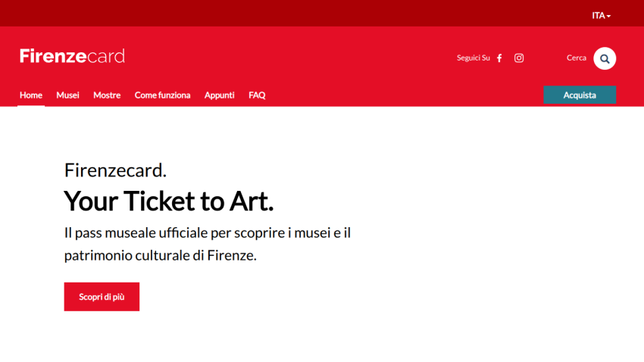Open the Instagram profile icon
Viewport: 644px width, 362px height.
click(519, 58)
